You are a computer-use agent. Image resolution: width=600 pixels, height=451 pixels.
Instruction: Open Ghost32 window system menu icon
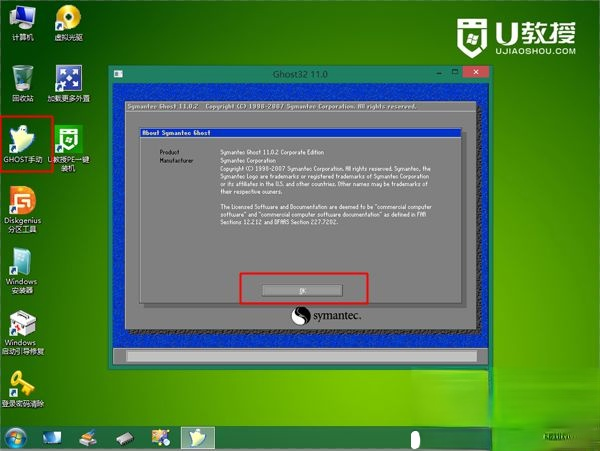click(118, 74)
